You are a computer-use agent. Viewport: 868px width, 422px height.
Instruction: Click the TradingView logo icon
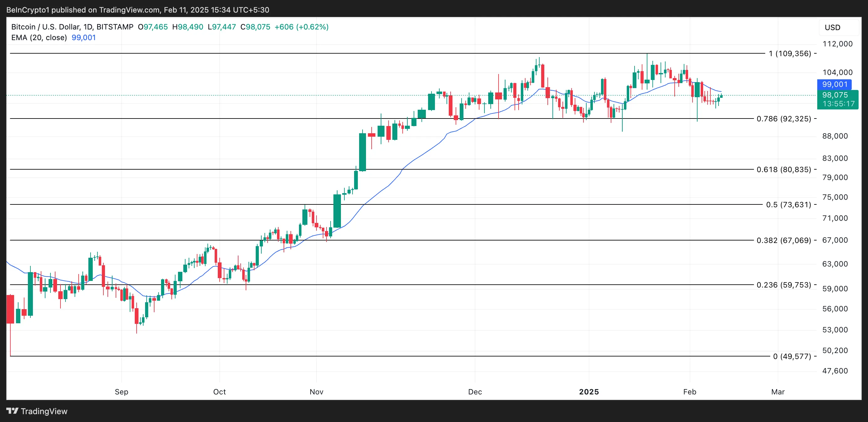coord(12,411)
